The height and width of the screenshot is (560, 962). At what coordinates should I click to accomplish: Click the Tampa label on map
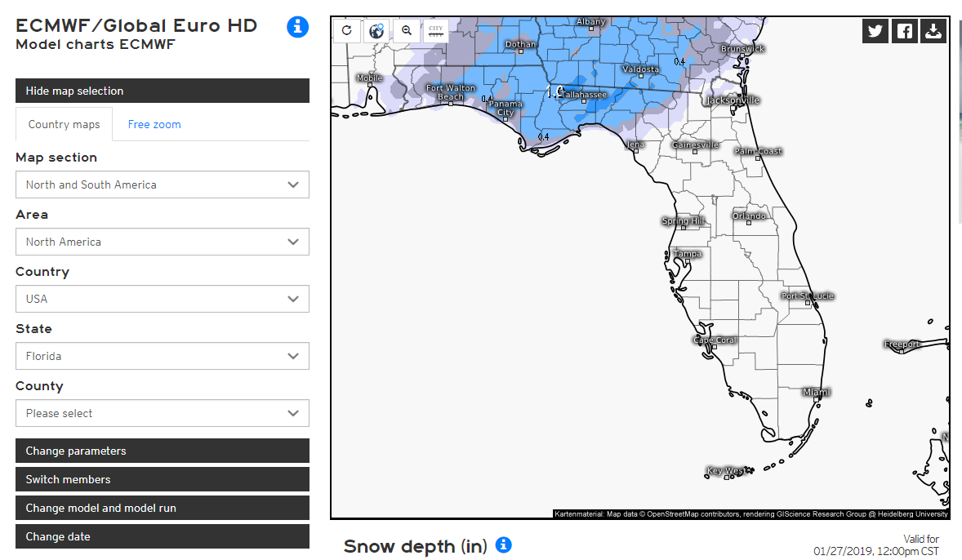687,253
